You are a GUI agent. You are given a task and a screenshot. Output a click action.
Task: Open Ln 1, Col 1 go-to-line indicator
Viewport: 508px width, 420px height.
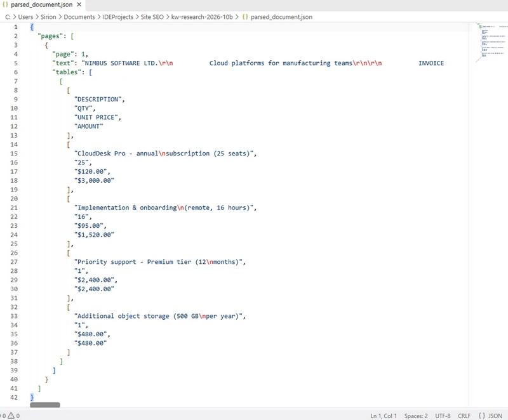coord(384,416)
